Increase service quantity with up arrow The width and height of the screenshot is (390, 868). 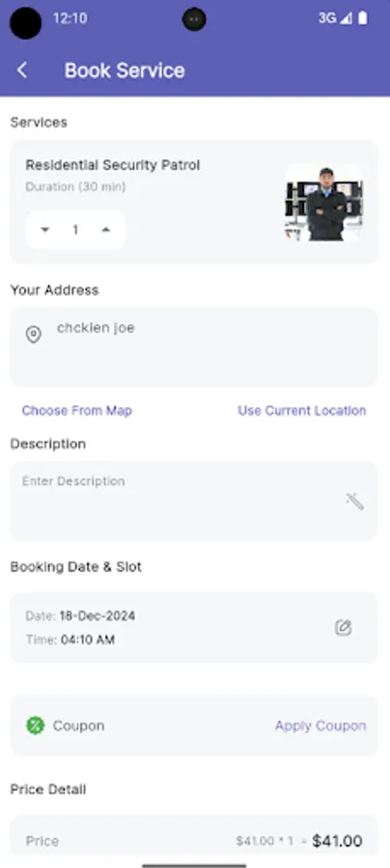tap(106, 230)
